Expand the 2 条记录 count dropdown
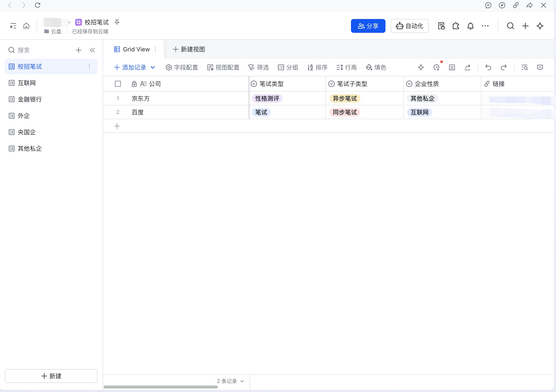Image resolution: width=556 pixels, height=392 pixels. coord(230,381)
